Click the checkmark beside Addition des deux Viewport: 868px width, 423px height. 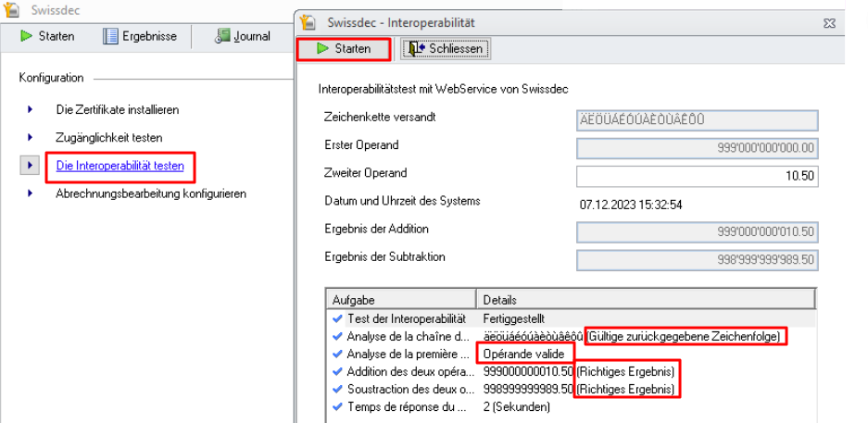(337, 371)
